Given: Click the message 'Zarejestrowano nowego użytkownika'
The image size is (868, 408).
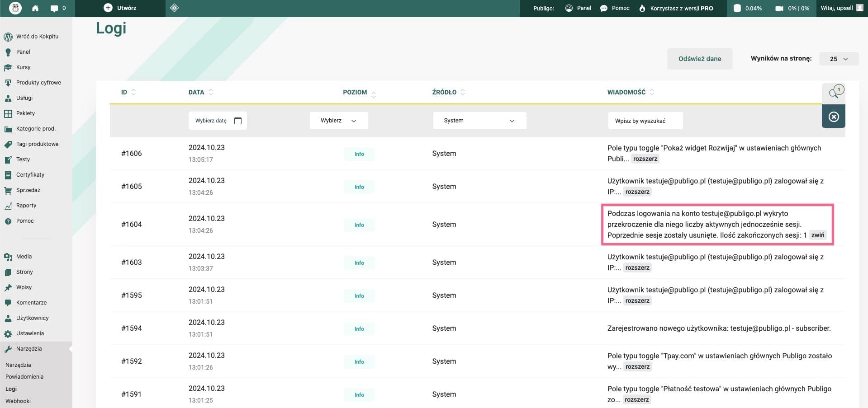Looking at the screenshot, I should pyautogui.click(x=719, y=328).
